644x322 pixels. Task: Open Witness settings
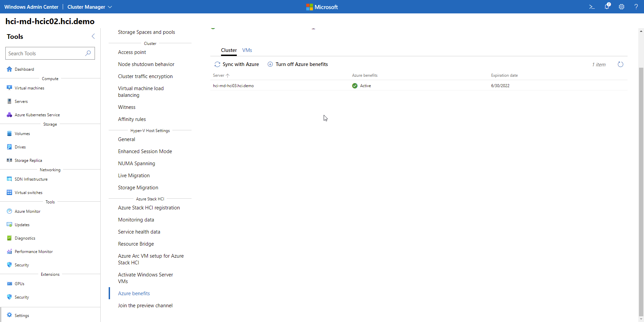click(x=127, y=107)
